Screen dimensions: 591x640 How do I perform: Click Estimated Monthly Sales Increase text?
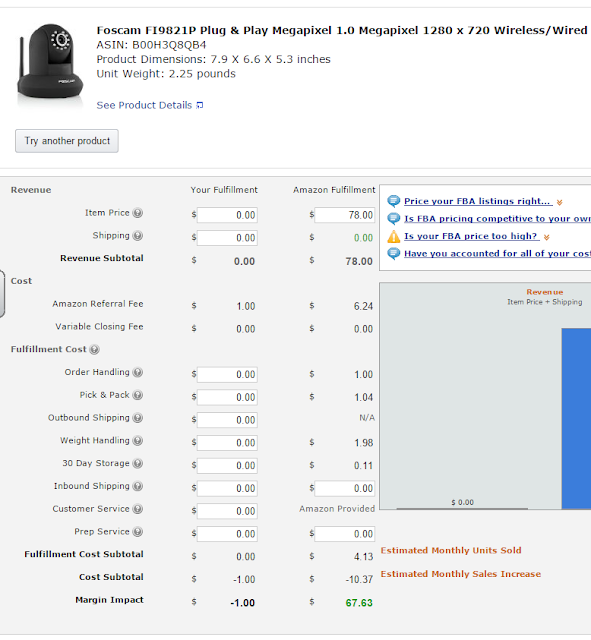461,574
